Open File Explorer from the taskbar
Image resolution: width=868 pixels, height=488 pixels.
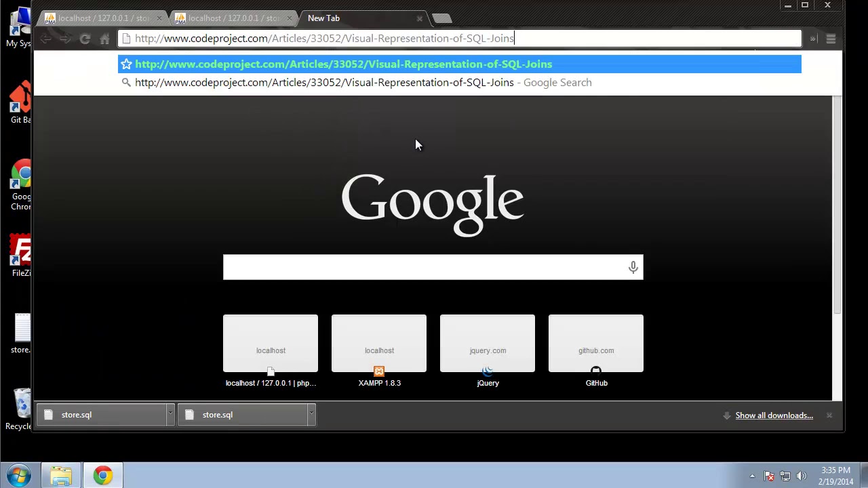[61, 476]
